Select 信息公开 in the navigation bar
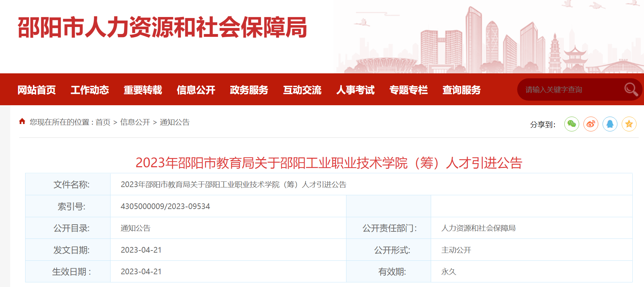 click(196, 90)
